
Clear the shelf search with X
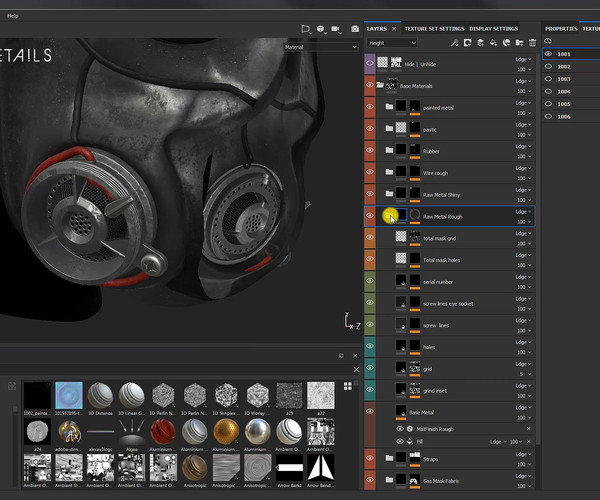point(356,370)
